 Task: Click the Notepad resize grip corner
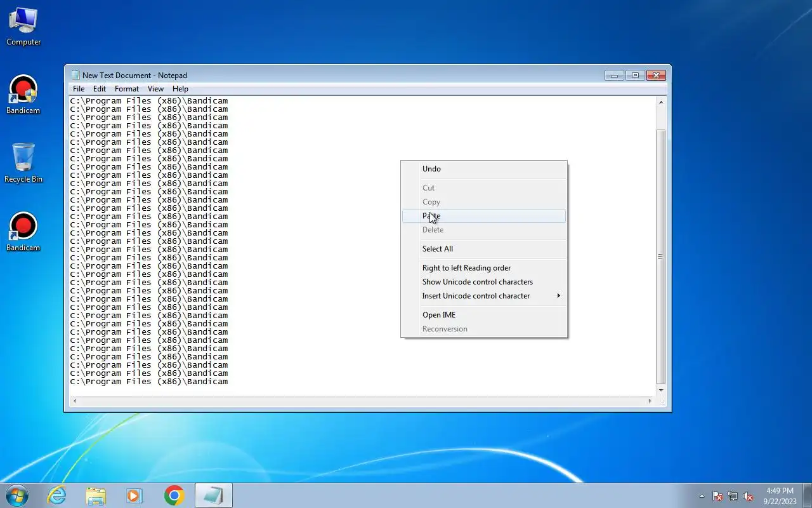coord(662,401)
